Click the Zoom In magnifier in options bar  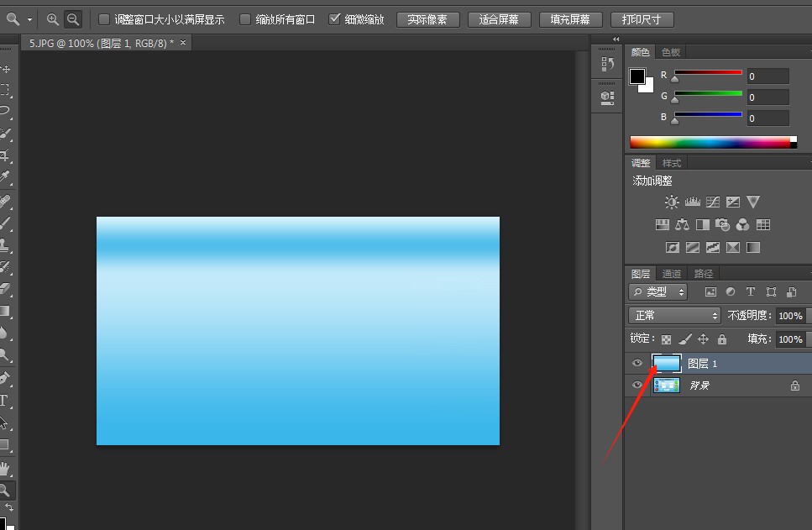(x=52, y=19)
